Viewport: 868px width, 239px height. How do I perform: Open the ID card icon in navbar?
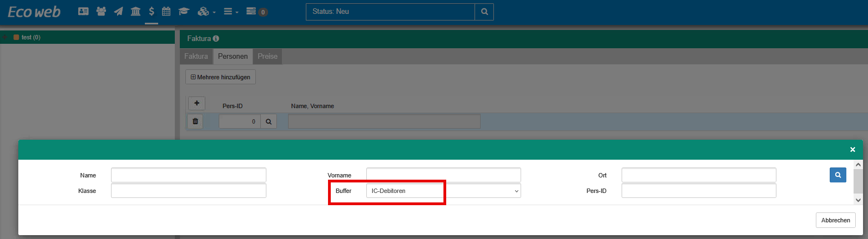[83, 11]
